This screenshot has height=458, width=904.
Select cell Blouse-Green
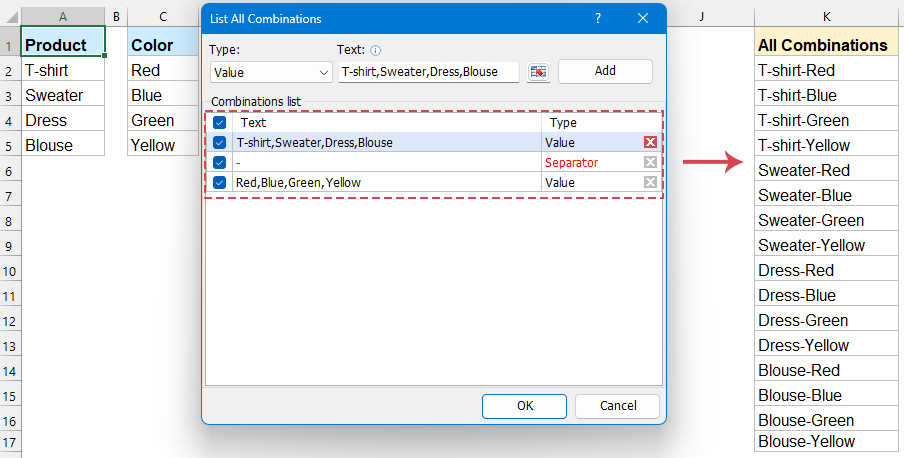point(826,420)
